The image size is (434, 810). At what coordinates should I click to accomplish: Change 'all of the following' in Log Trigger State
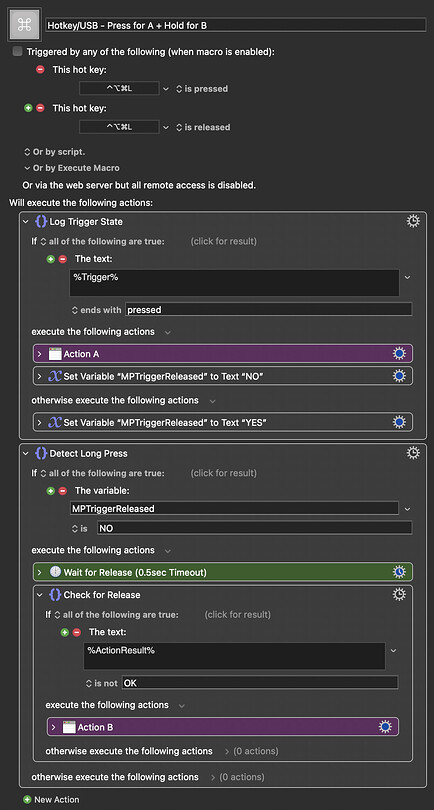pos(102,241)
